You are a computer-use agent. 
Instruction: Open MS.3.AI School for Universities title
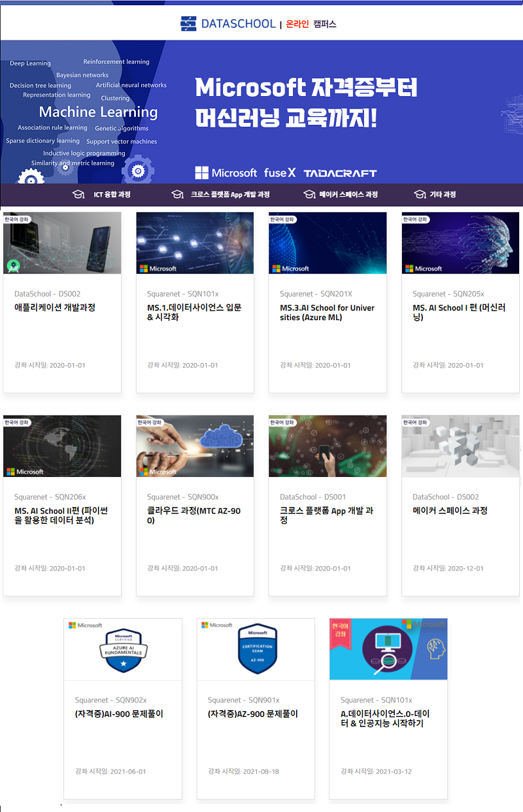[x=327, y=312]
